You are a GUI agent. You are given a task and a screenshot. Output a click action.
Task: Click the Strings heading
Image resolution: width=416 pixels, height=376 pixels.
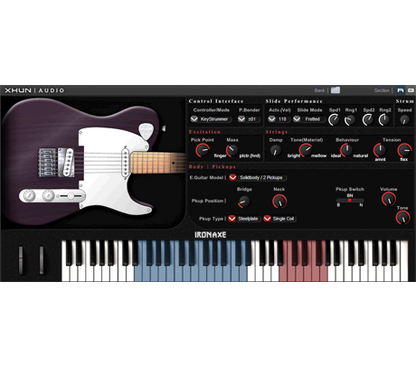277,132
